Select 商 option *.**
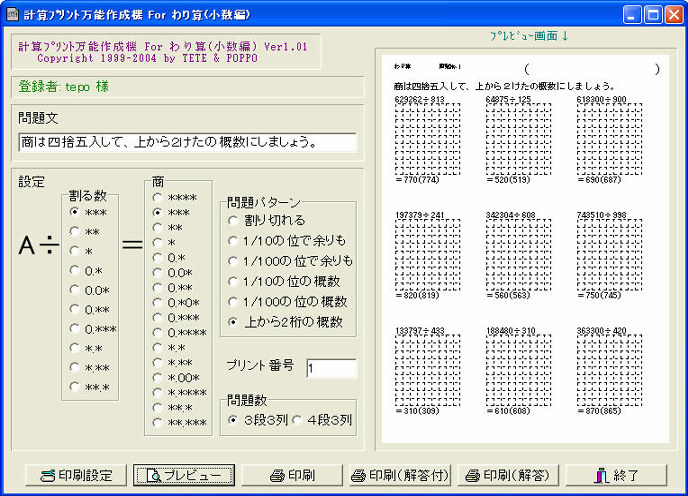 click(172, 363)
